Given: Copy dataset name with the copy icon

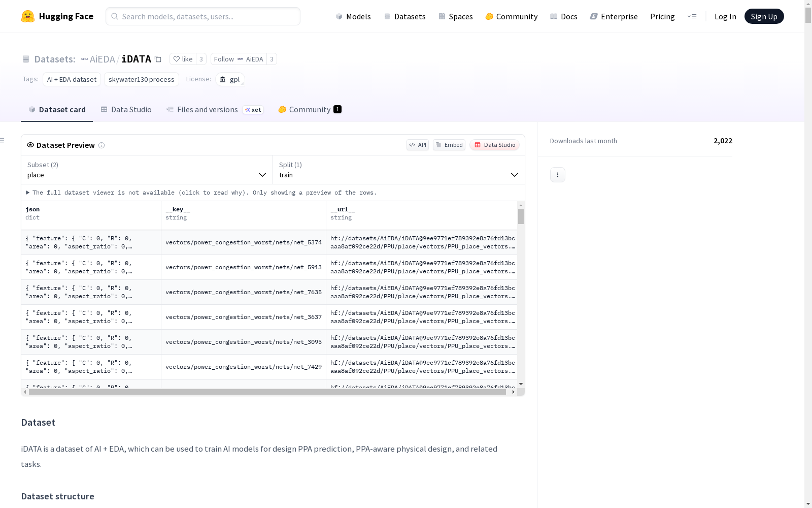Looking at the screenshot, I should tap(158, 59).
